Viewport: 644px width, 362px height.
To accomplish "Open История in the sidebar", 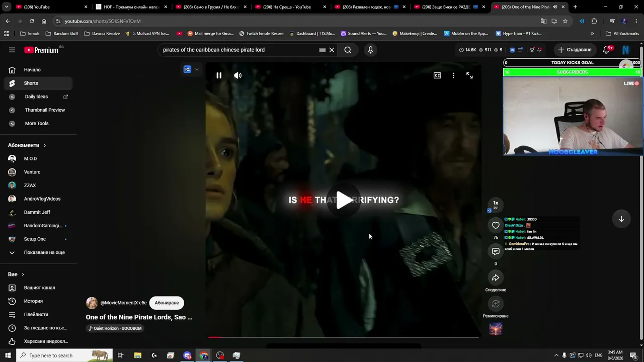I will coord(38,301).
